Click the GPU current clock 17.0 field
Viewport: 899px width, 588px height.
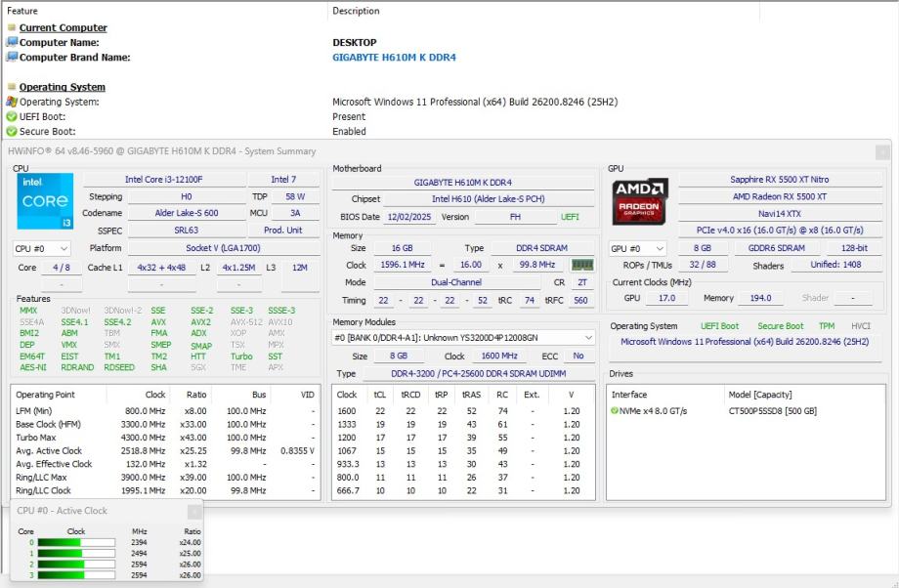click(666, 298)
